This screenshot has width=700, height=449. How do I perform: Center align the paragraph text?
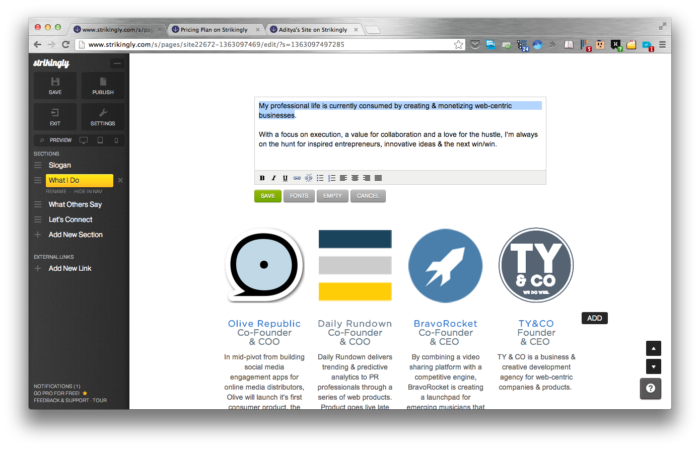[354, 178]
